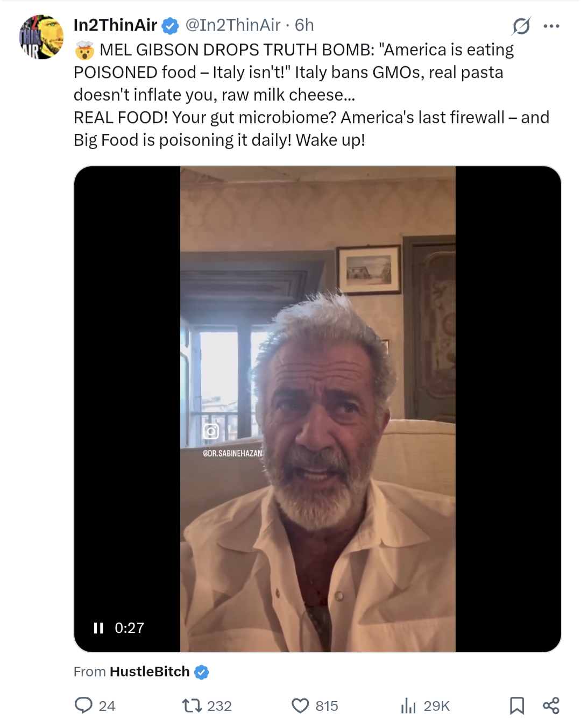The width and height of the screenshot is (581, 728).
Task: Open the three-dot more options menu
Action: click(x=551, y=26)
